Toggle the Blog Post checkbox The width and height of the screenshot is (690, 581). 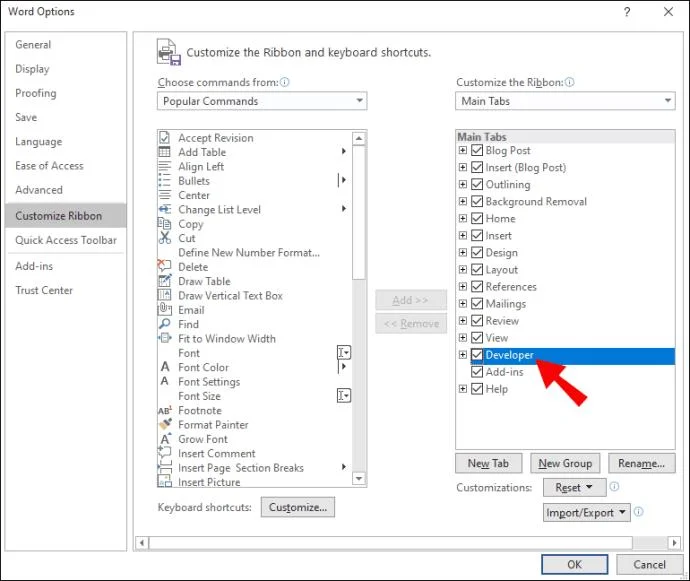(477, 150)
